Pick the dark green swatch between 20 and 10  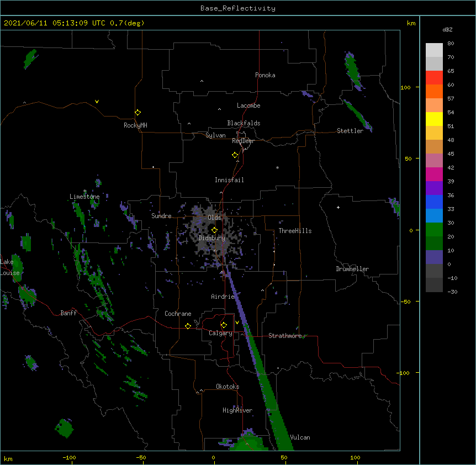pos(434,244)
